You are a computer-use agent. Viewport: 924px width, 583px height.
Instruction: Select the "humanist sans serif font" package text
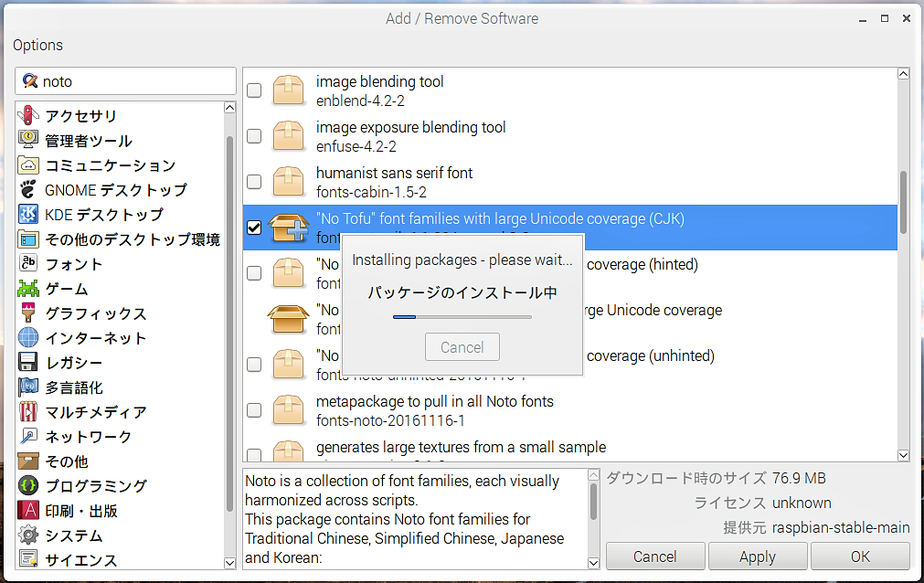(x=394, y=173)
